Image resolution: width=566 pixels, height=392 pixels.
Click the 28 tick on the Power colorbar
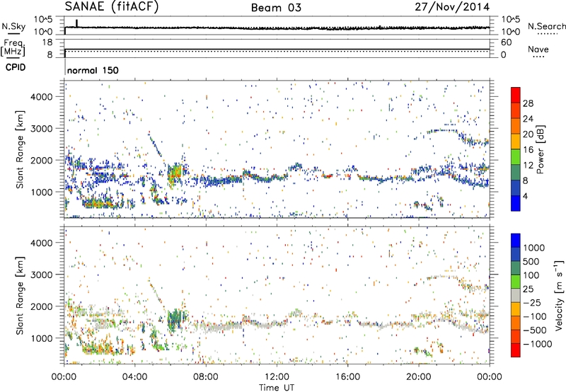tap(528, 103)
